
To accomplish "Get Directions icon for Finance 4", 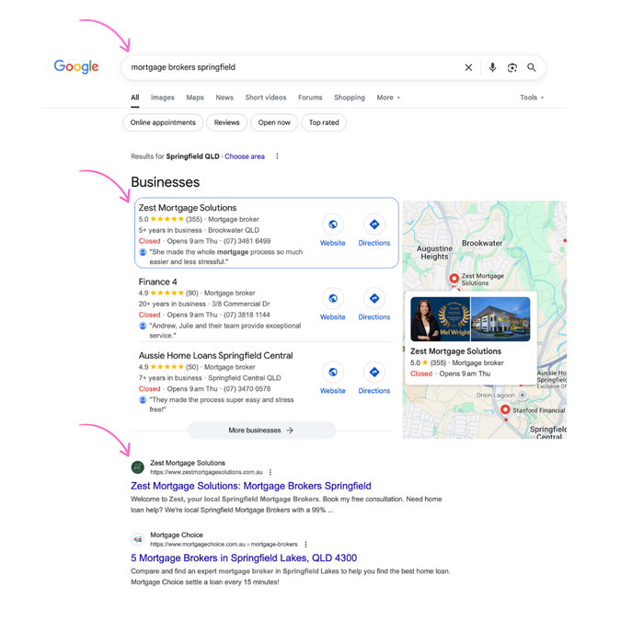I will coord(374,298).
